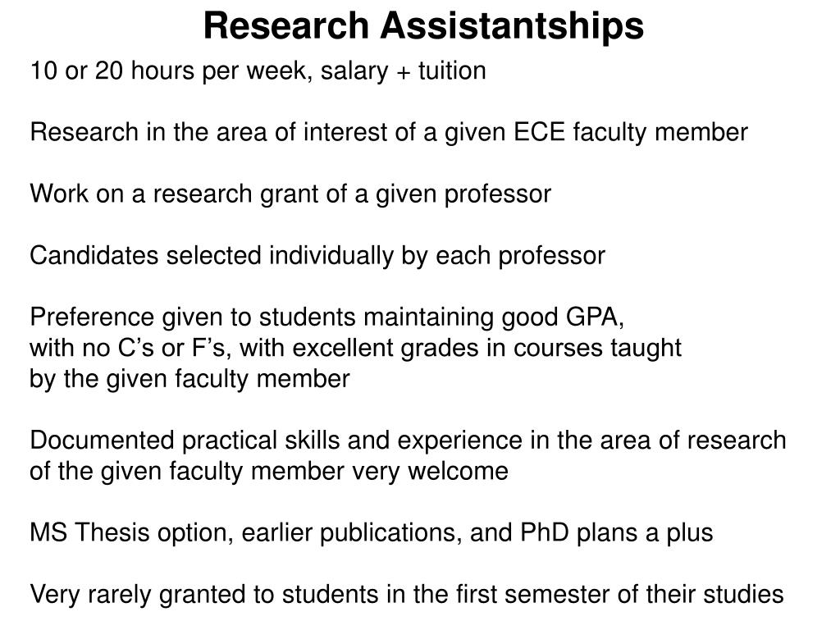Click the Research Assistantships title
Viewport: 840px width, 630px height.
click(x=423, y=27)
